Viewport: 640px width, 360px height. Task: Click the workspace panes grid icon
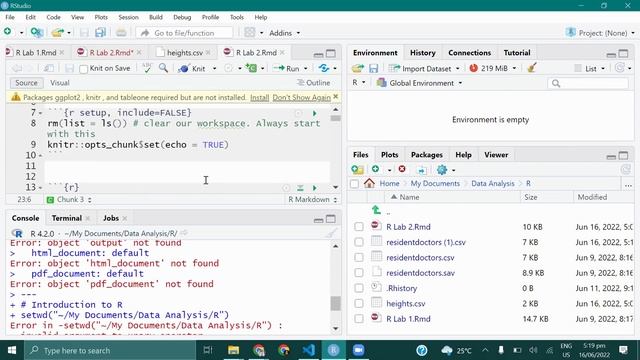coord(250,33)
